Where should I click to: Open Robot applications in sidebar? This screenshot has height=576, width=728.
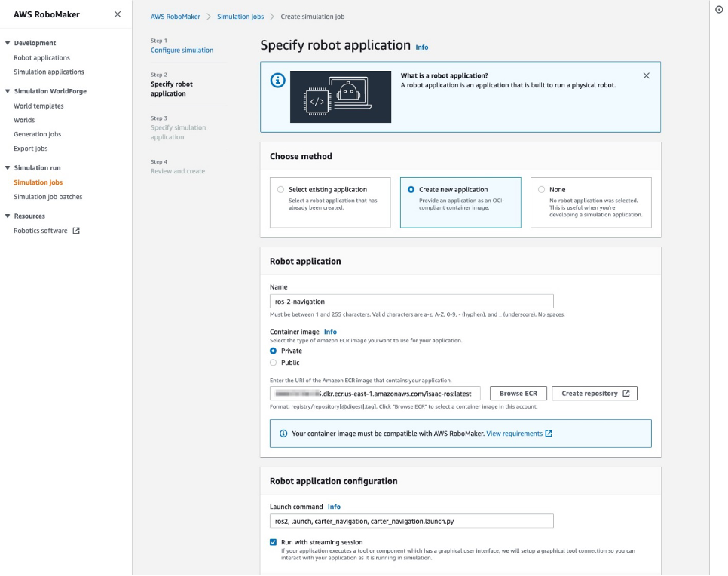click(41, 57)
